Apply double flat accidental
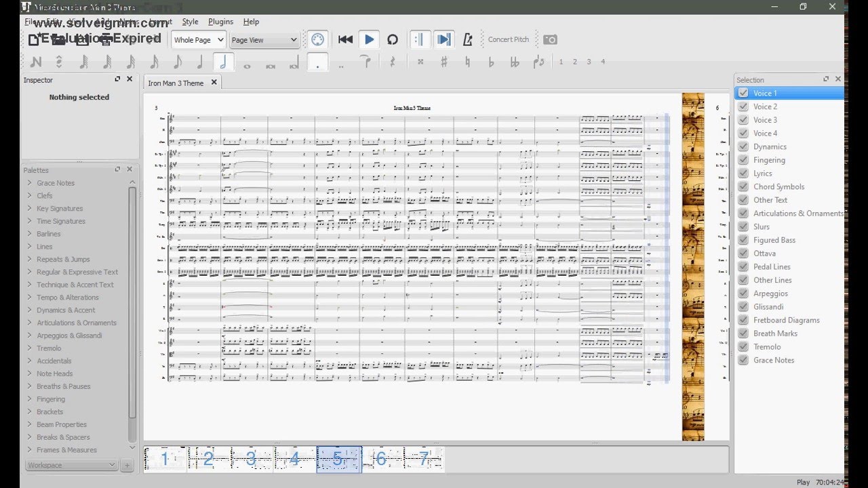The width and height of the screenshot is (868, 488). [515, 62]
